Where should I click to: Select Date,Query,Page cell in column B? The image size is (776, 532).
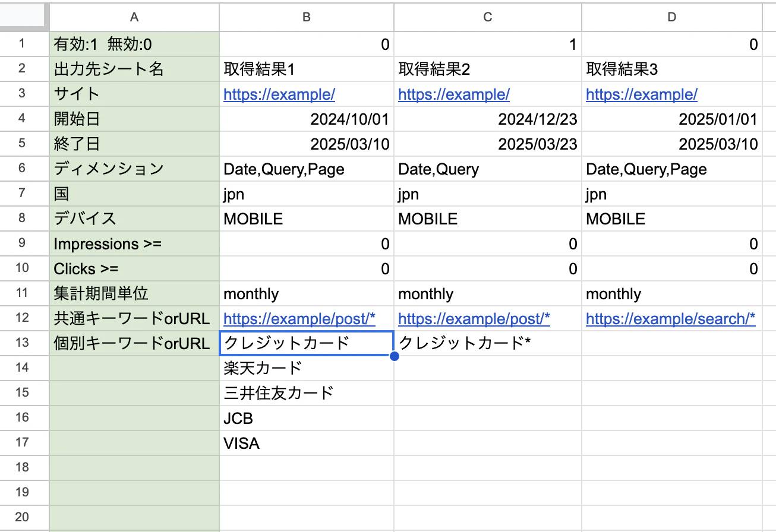pos(307,169)
